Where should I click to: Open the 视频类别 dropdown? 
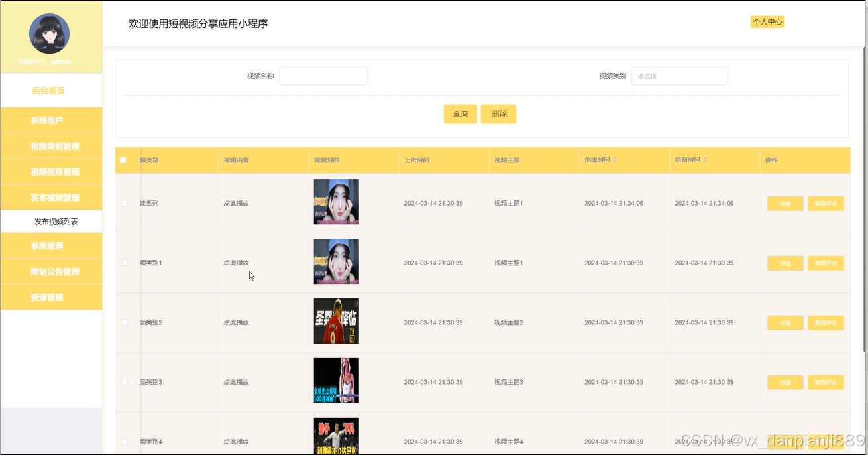point(680,76)
